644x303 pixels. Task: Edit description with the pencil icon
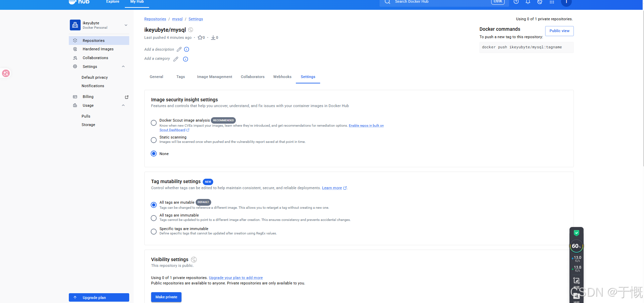coord(179,49)
